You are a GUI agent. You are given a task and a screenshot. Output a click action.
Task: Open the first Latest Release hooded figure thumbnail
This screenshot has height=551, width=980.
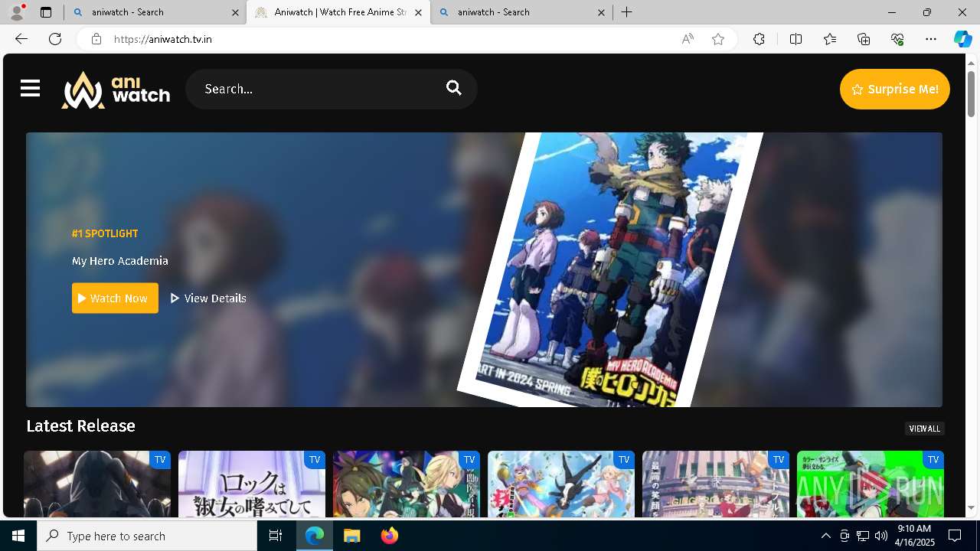pos(97,484)
